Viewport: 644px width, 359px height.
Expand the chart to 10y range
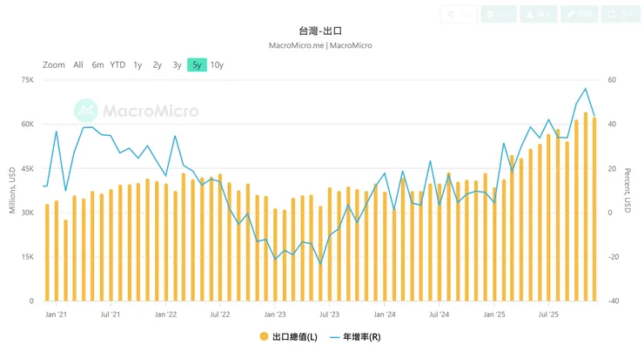point(217,65)
